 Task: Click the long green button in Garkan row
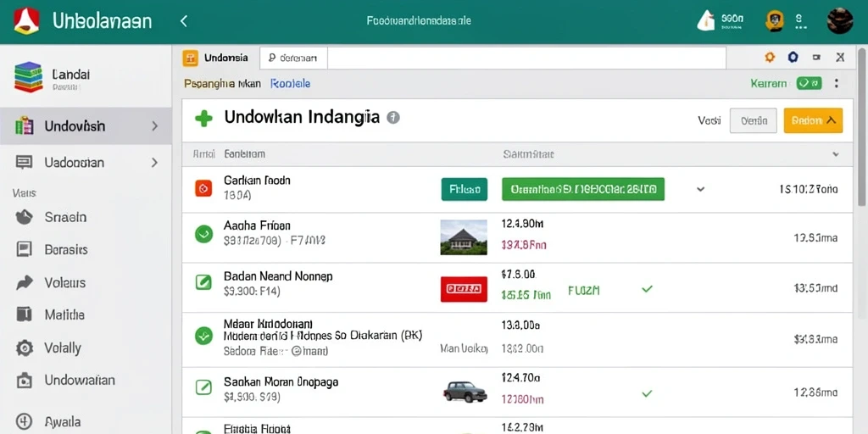583,189
